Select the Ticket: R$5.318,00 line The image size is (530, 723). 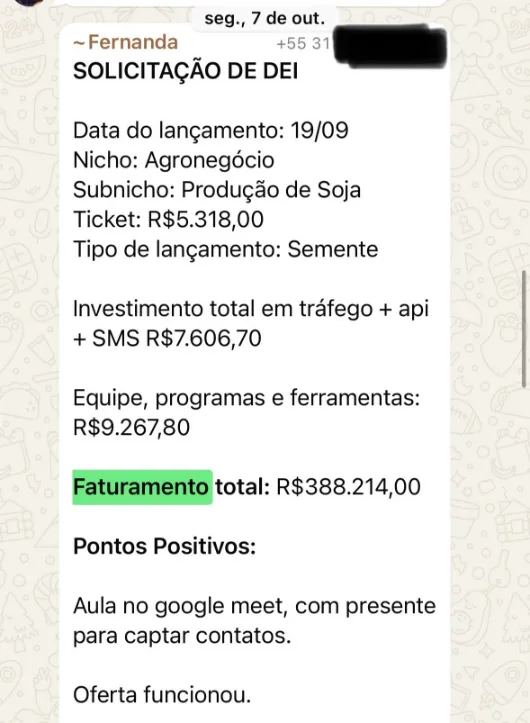coord(168,219)
